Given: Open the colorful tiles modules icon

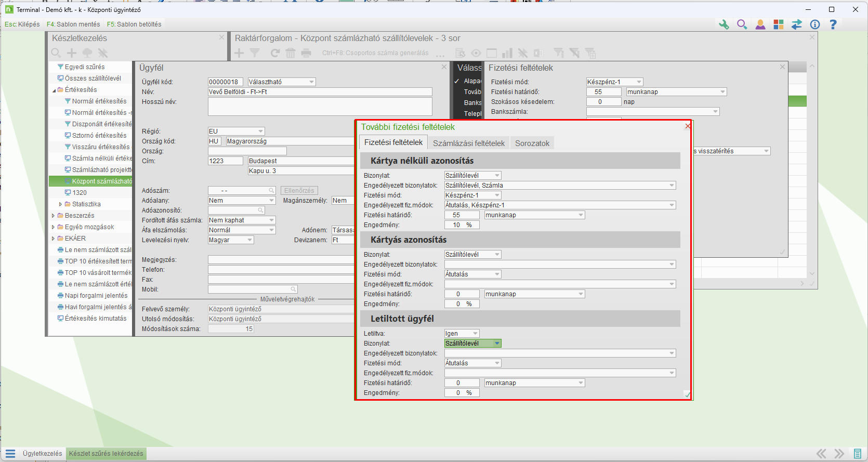Looking at the screenshot, I should (778, 24).
